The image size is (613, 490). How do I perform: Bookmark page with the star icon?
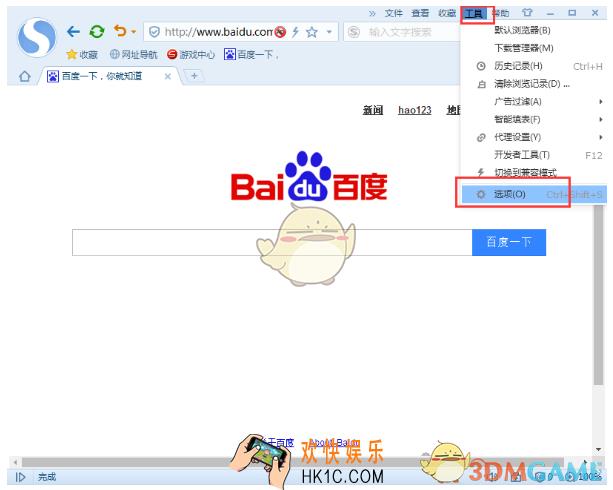coord(312,32)
